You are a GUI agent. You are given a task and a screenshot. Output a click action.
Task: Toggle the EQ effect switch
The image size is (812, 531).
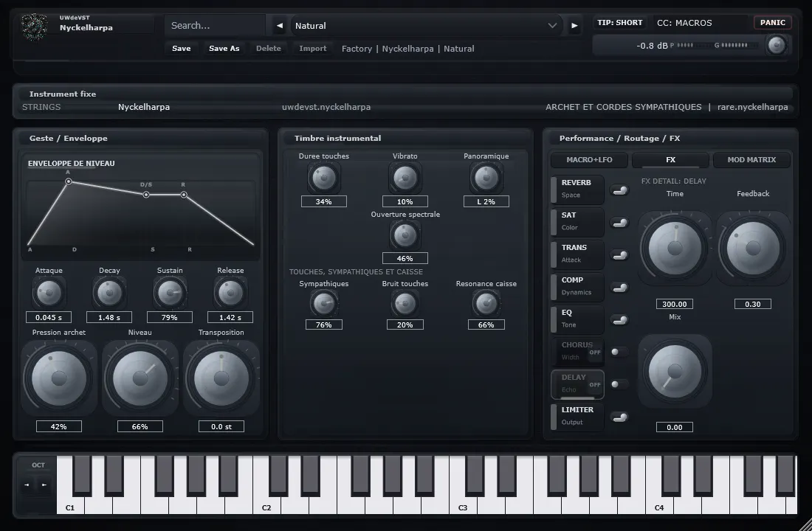pyautogui.click(x=619, y=320)
